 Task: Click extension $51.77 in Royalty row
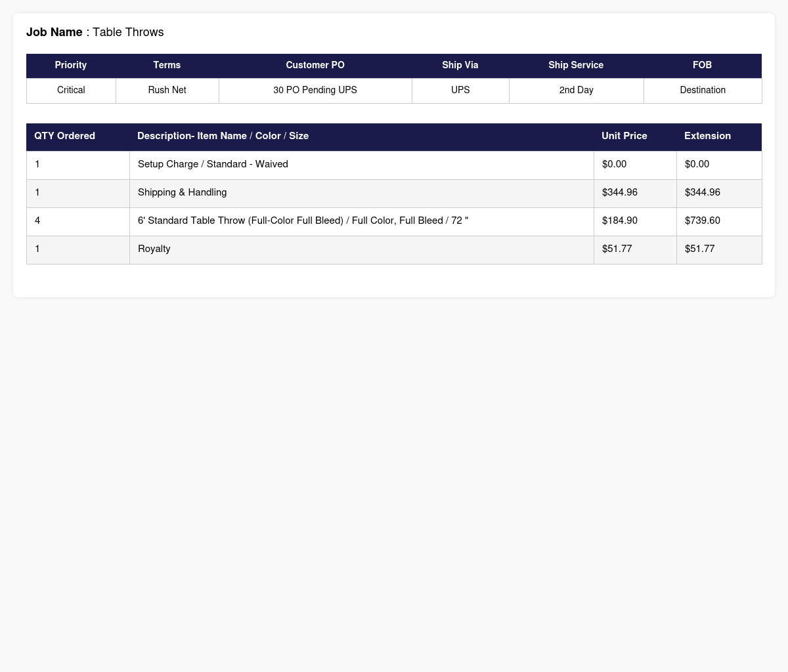click(x=719, y=249)
